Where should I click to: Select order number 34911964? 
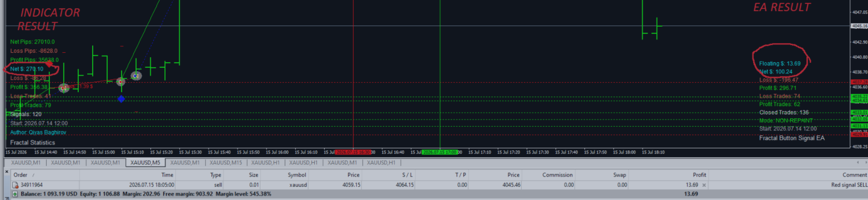pyautogui.click(x=32, y=185)
